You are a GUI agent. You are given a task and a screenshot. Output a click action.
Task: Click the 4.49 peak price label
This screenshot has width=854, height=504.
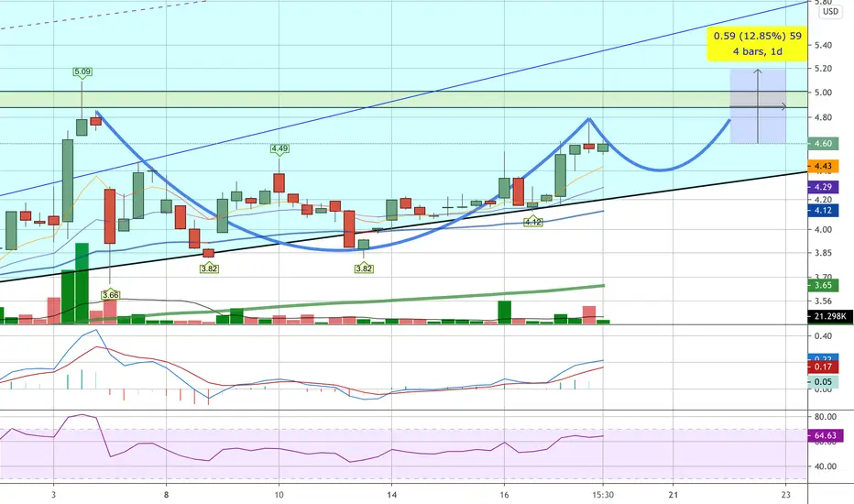point(279,148)
